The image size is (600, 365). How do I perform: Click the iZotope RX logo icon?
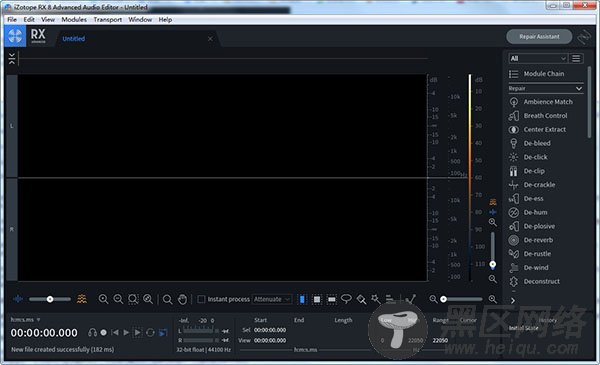pos(15,36)
